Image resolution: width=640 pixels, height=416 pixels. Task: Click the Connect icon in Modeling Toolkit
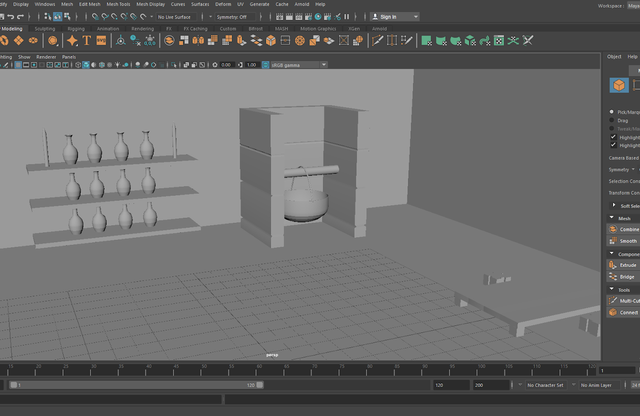click(x=613, y=312)
